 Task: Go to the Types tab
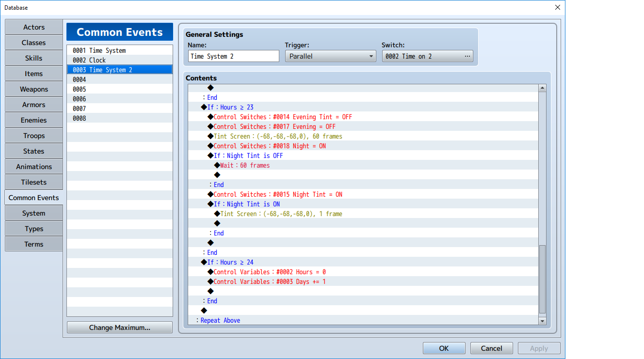(34, 229)
